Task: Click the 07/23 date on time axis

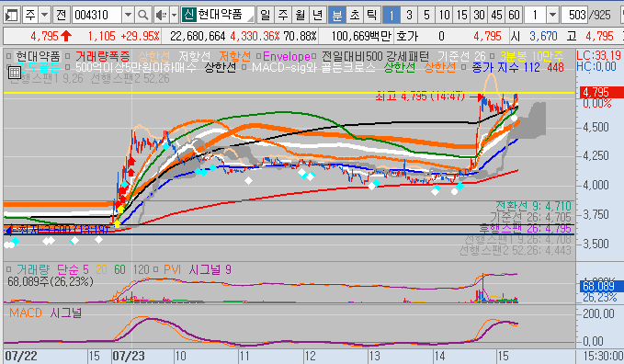Action: coord(129,356)
